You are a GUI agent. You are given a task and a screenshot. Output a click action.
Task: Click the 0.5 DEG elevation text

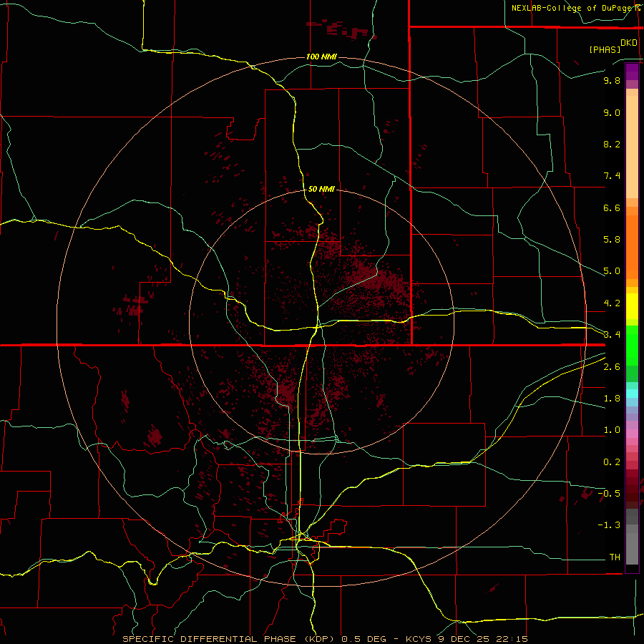coord(364,639)
